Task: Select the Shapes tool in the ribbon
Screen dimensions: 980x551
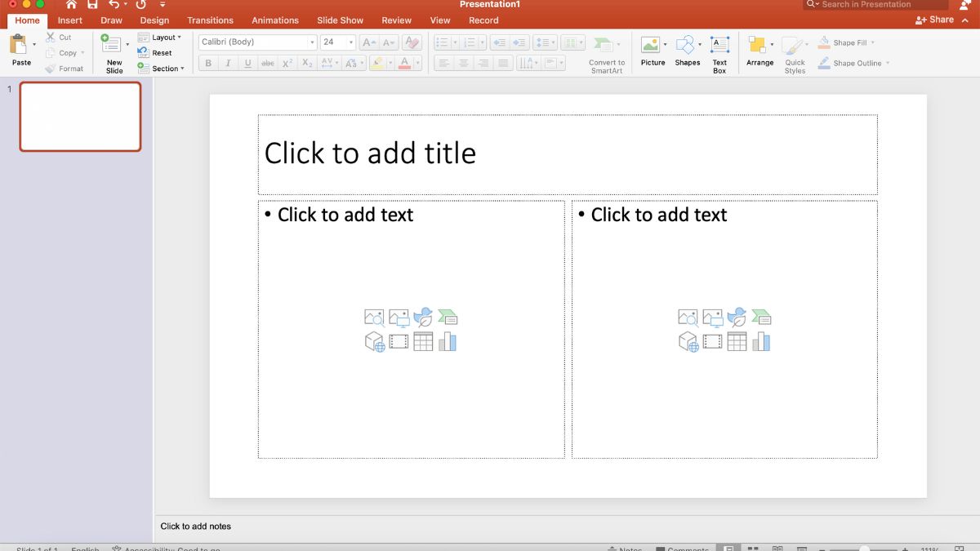Action: [x=687, y=52]
